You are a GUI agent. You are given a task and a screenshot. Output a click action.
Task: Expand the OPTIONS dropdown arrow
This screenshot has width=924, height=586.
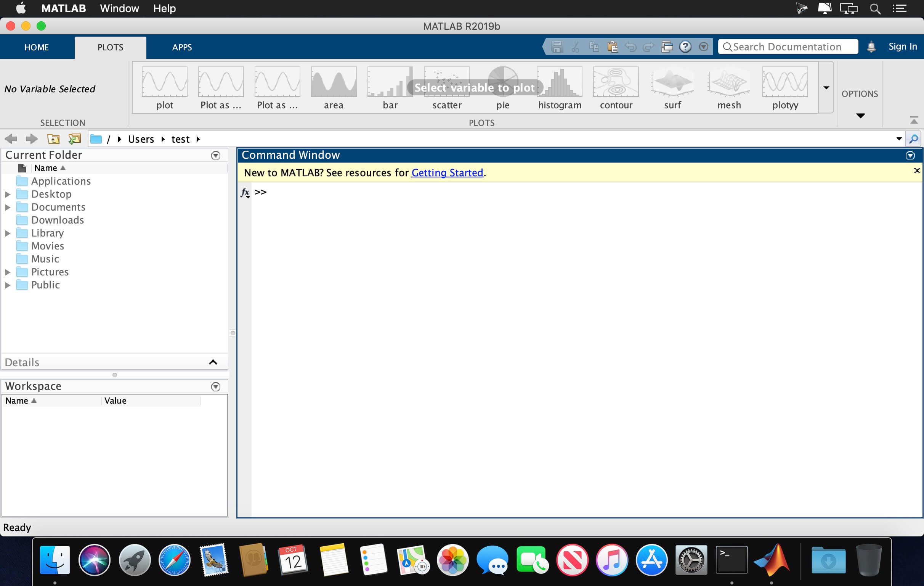click(860, 116)
